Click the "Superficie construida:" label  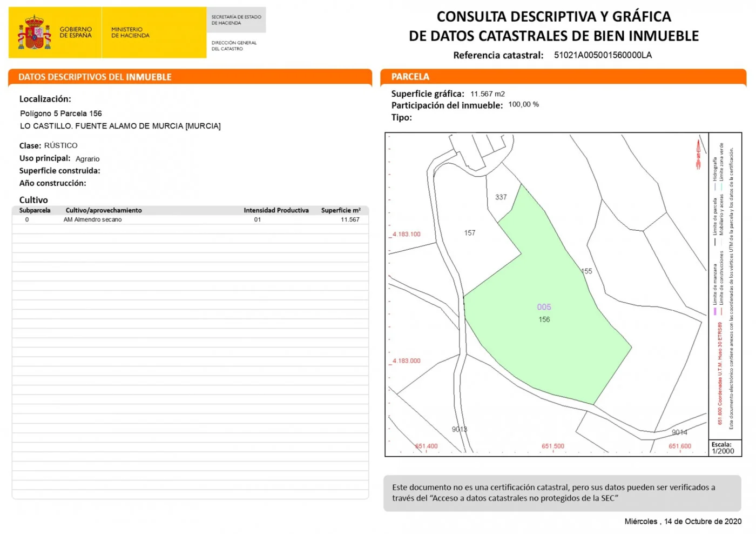pos(60,171)
